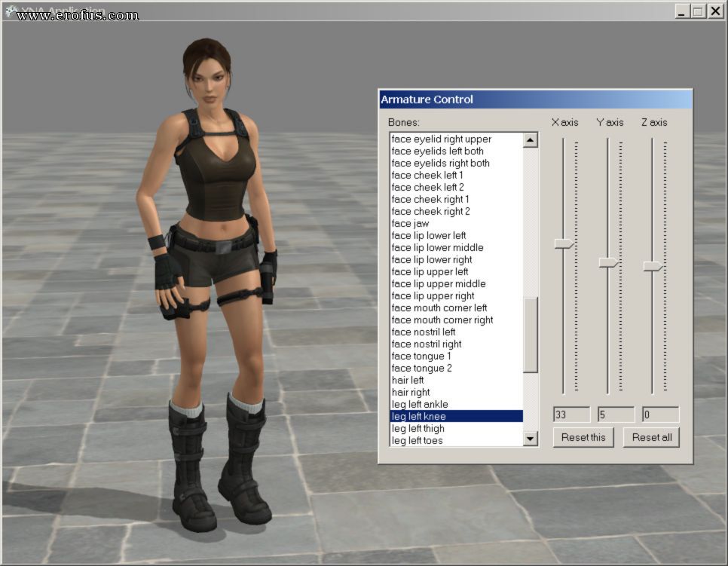
Task: Select 'face eyelids left both' bone
Action: (457, 151)
